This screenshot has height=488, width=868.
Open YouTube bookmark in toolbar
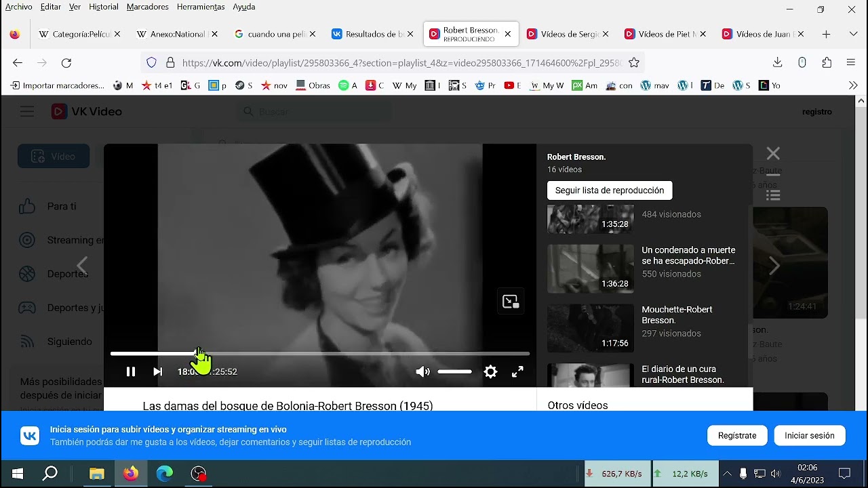point(513,85)
